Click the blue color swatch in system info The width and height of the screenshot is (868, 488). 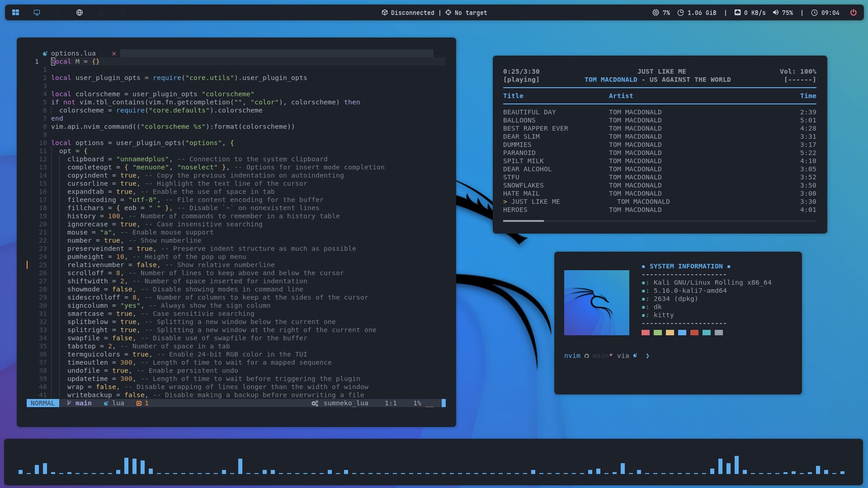click(682, 333)
